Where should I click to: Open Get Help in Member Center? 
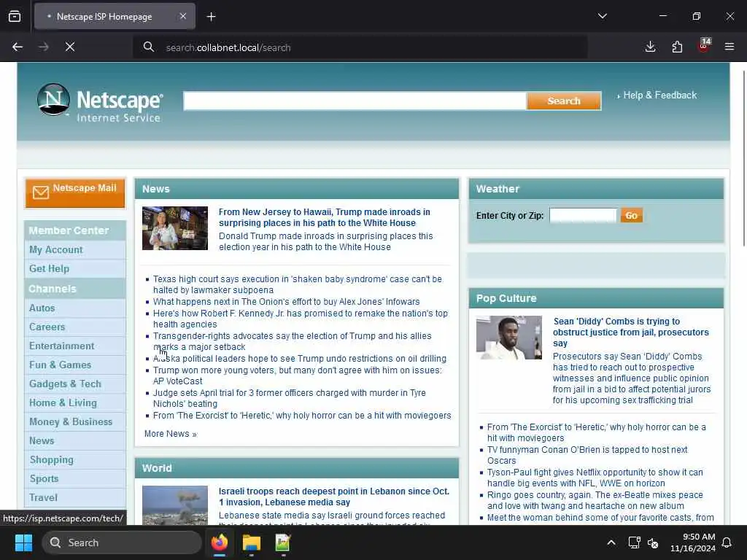(x=49, y=268)
